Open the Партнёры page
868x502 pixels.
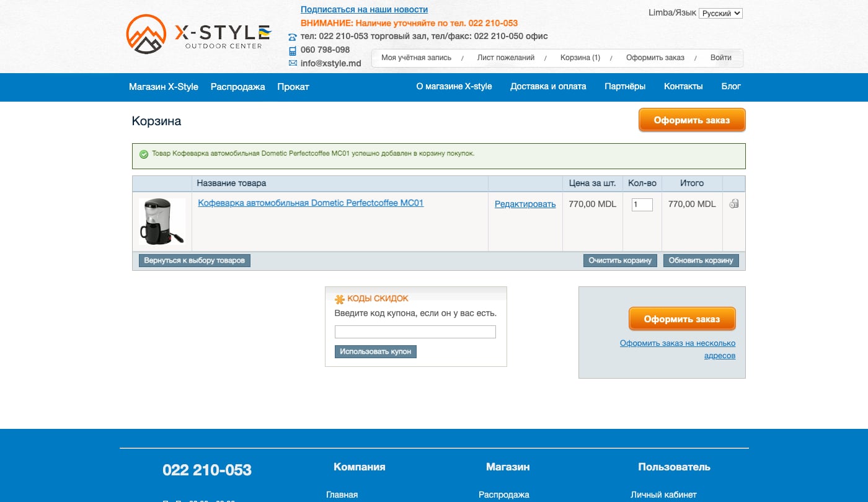[625, 87]
